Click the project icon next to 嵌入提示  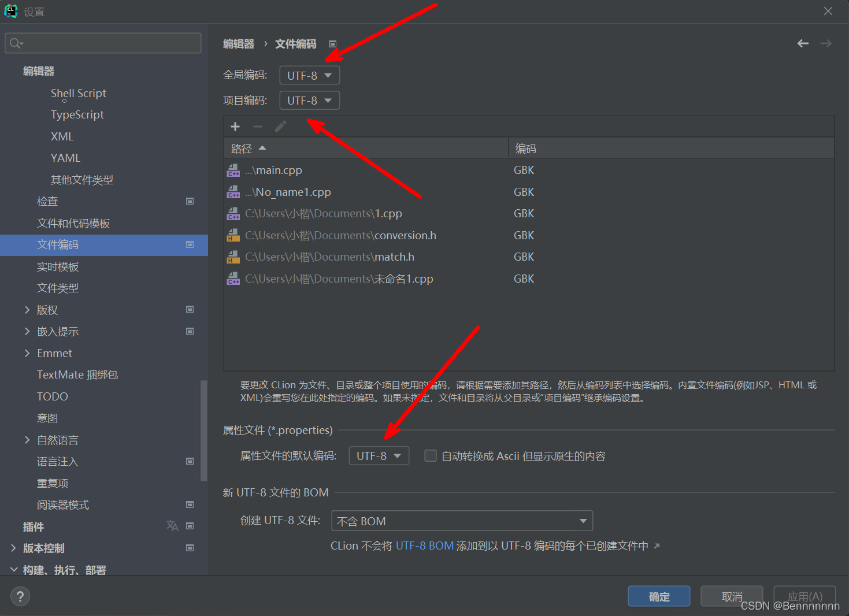coord(190,331)
